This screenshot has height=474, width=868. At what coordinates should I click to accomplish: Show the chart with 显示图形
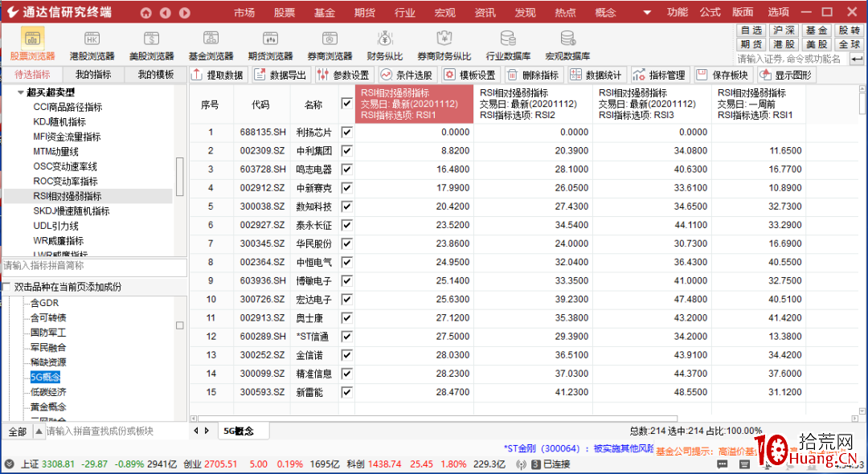[x=787, y=76]
